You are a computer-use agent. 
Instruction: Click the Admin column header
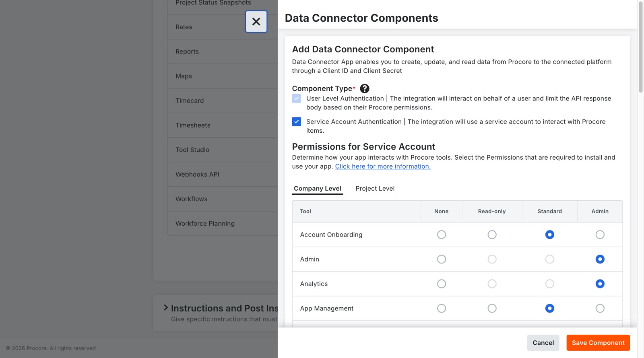tap(600, 211)
